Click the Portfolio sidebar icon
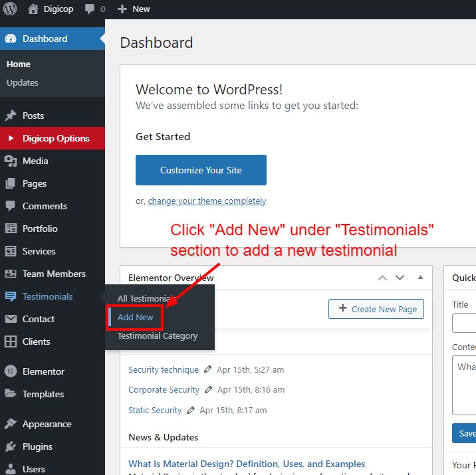This screenshot has width=476, height=475. [x=11, y=229]
